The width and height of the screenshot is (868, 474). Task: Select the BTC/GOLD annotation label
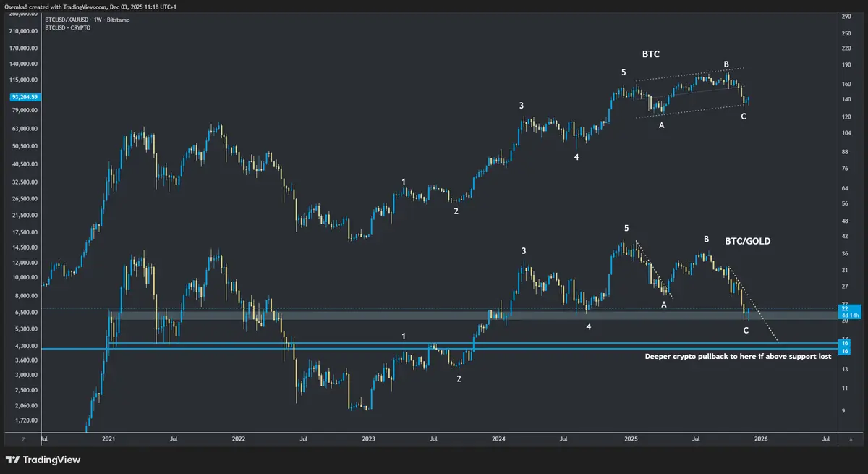pyautogui.click(x=747, y=241)
